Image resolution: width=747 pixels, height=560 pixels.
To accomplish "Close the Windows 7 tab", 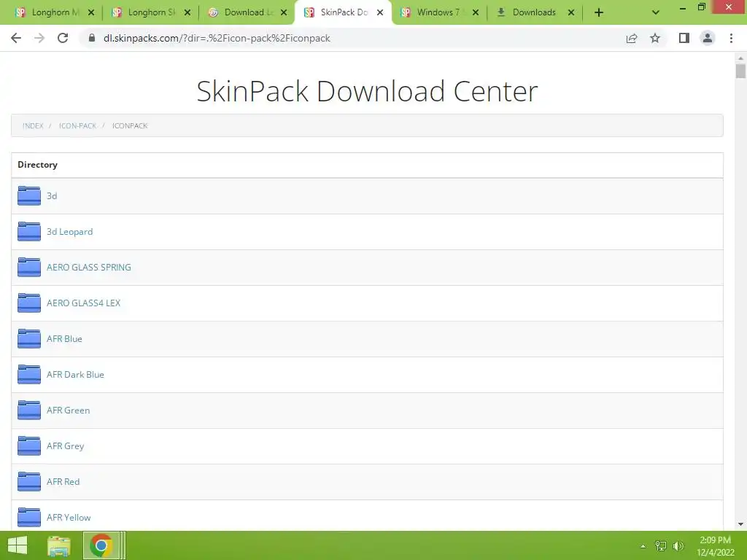I will pyautogui.click(x=476, y=12).
